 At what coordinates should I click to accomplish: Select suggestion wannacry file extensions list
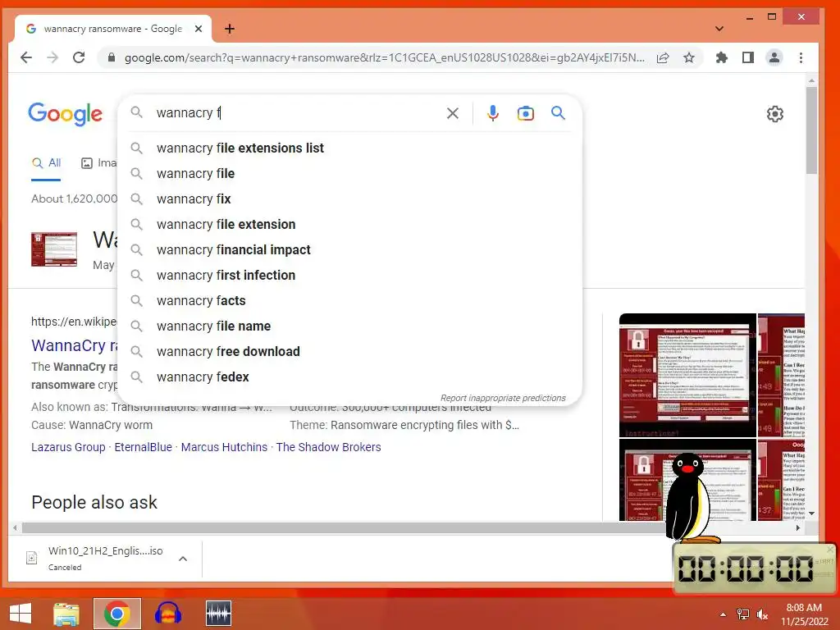pos(349,148)
